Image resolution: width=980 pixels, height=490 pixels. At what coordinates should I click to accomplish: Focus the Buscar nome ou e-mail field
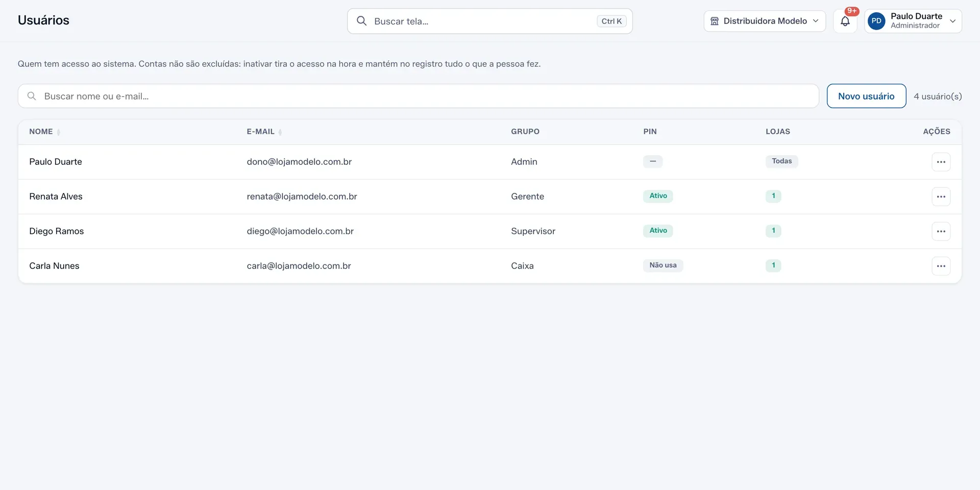pyautogui.click(x=419, y=96)
